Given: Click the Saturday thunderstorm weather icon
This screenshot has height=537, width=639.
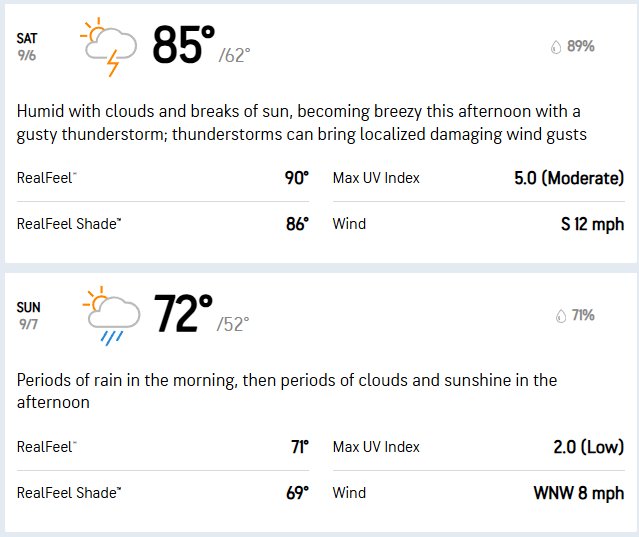Looking at the screenshot, I should [x=108, y=47].
